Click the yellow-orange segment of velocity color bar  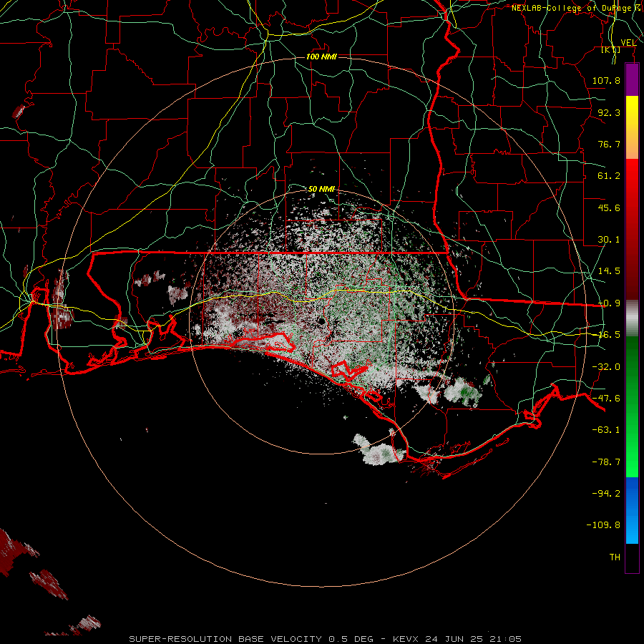(x=632, y=127)
